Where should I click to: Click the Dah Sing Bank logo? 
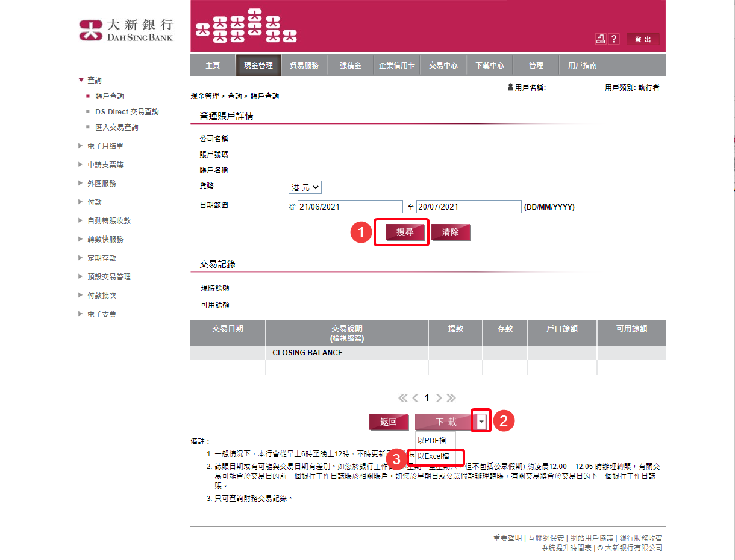click(x=126, y=30)
